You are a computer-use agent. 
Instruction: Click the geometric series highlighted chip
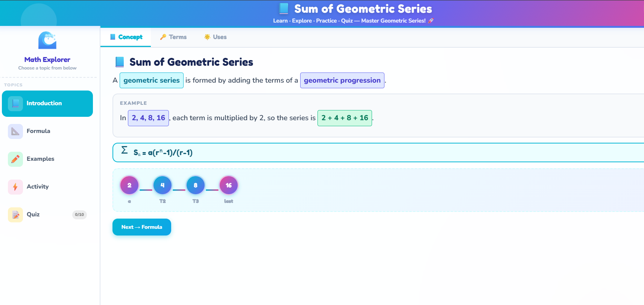click(151, 80)
